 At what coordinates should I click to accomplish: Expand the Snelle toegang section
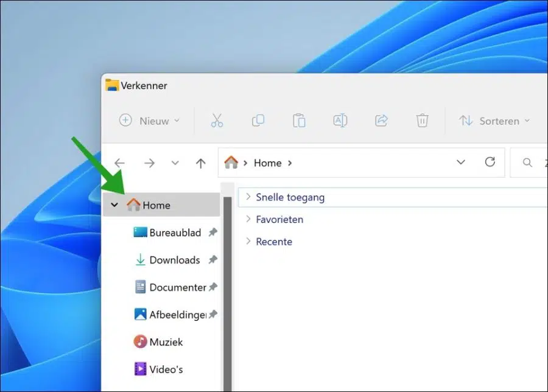248,197
